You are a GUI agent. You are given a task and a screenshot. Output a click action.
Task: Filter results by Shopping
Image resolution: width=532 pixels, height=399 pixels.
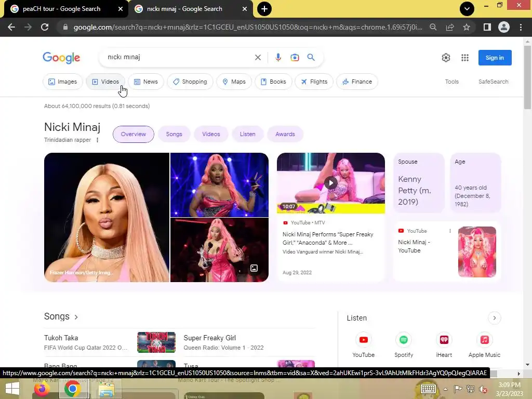[190, 82]
